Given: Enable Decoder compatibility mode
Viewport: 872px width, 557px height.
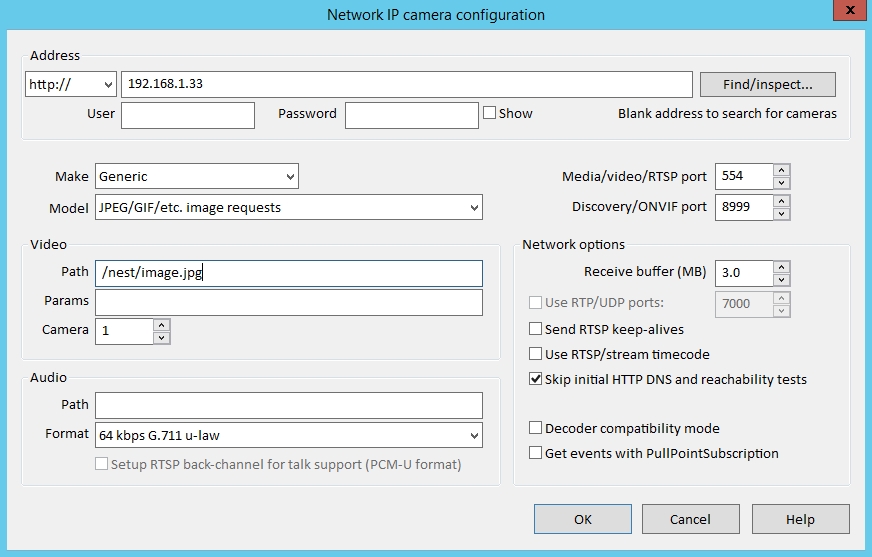Looking at the screenshot, I should click(x=536, y=428).
